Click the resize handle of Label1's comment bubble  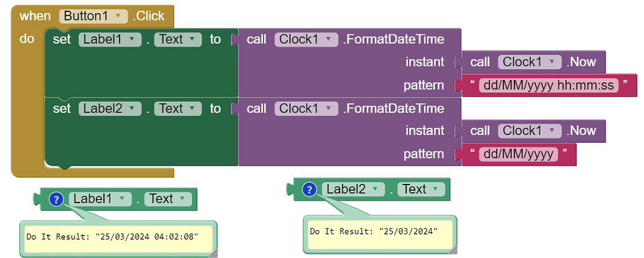[213, 253]
